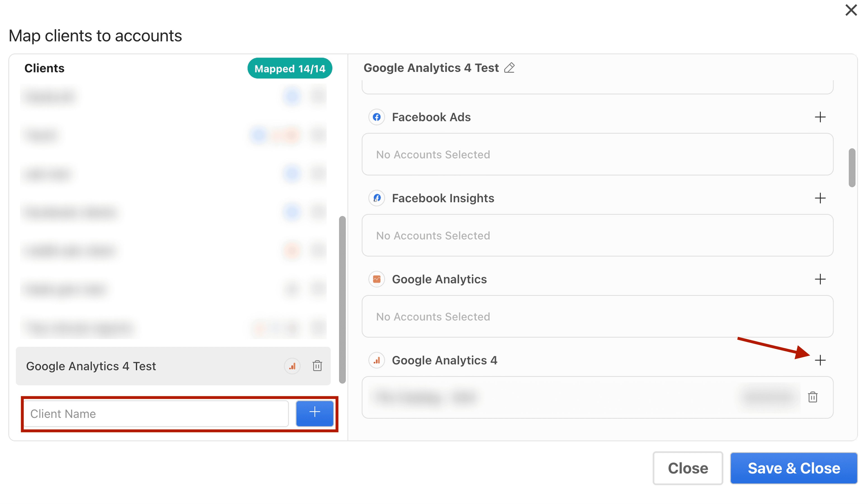This screenshot has width=868, height=504.
Task: Delete the mapped Google Analytics 4 account
Action: point(813,397)
